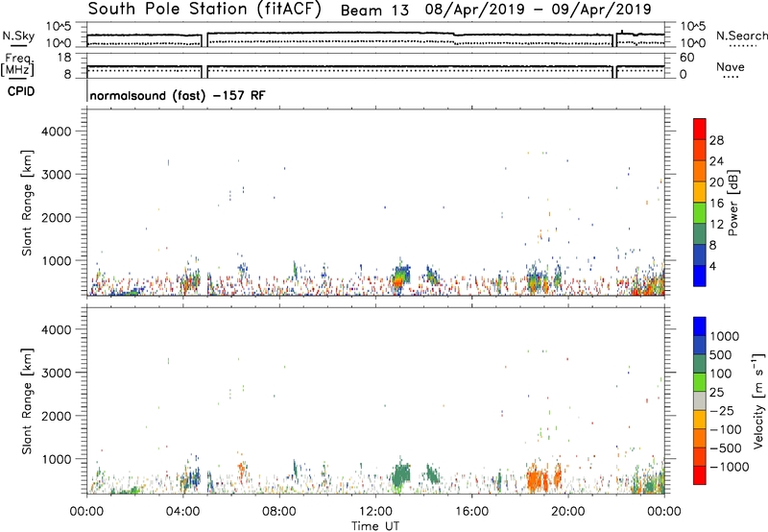Pick the blue velocity swatch above 1000
768x532 pixels.
pyautogui.click(x=700, y=326)
